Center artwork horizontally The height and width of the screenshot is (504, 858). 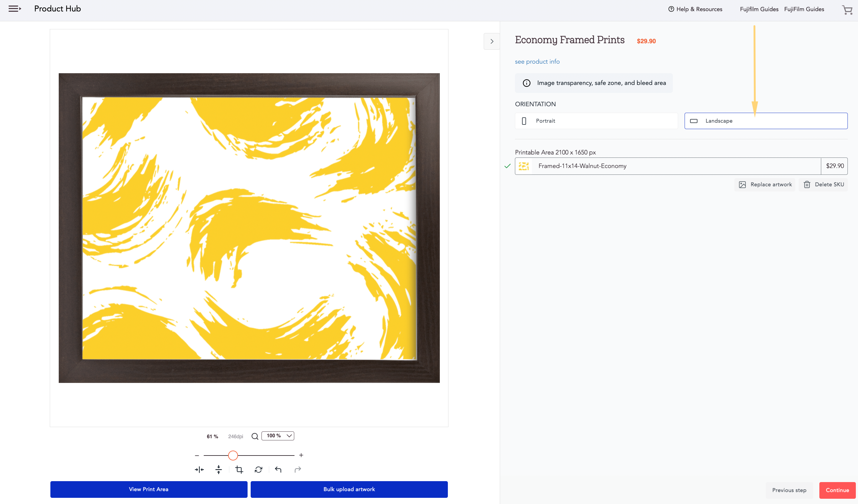(199, 470)
